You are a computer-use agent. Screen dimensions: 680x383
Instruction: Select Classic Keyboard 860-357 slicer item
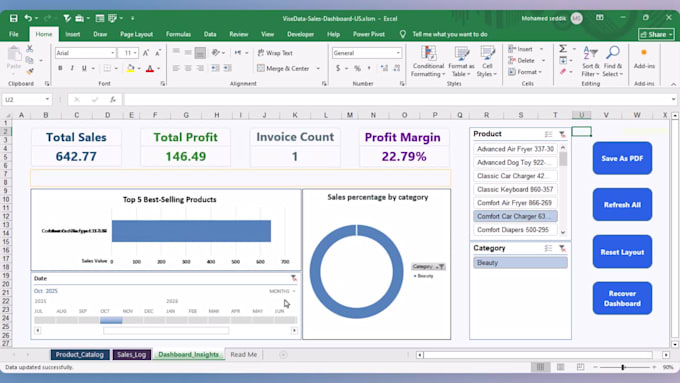click(515, 189)
